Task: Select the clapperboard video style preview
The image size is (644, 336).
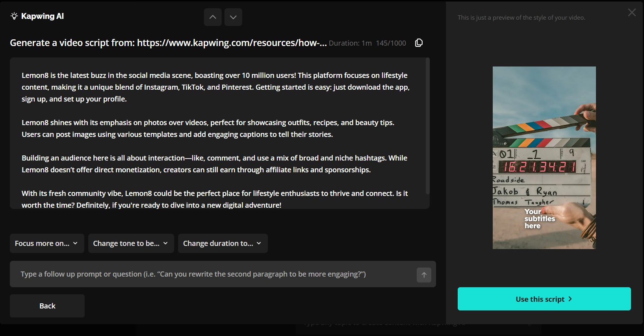Action: (x=544, y=157)
